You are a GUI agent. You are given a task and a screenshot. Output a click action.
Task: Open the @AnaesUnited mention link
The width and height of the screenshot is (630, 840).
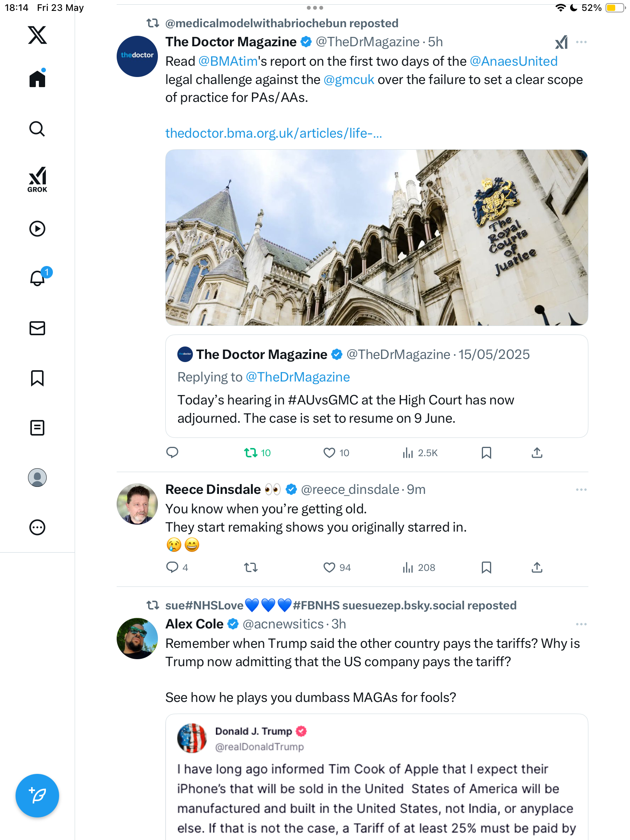click(514, 61)
